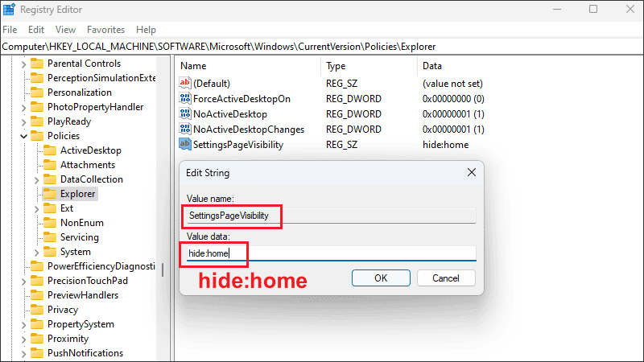This screenshot has height=362, width=644.
Task: Select the NoActiveDesktop value name
Action: tap(230, 113)
